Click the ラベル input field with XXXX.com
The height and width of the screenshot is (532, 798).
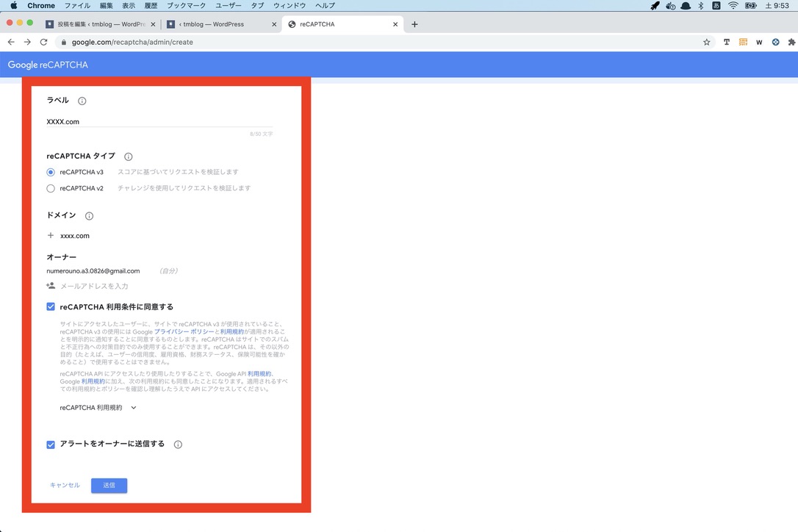[159, 122]
